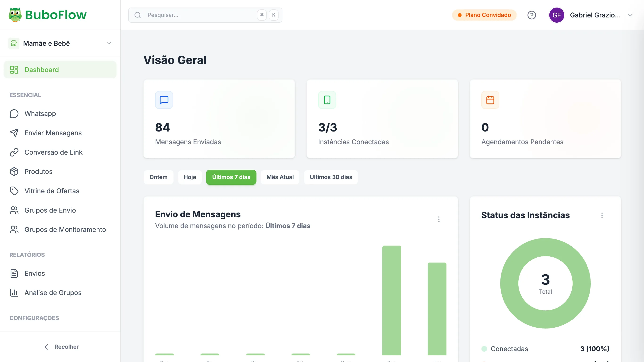The height and width of the screenshot is (362, 644).
Task: Click the orange calendar agendamentos icon
Action: pos(490,100)
